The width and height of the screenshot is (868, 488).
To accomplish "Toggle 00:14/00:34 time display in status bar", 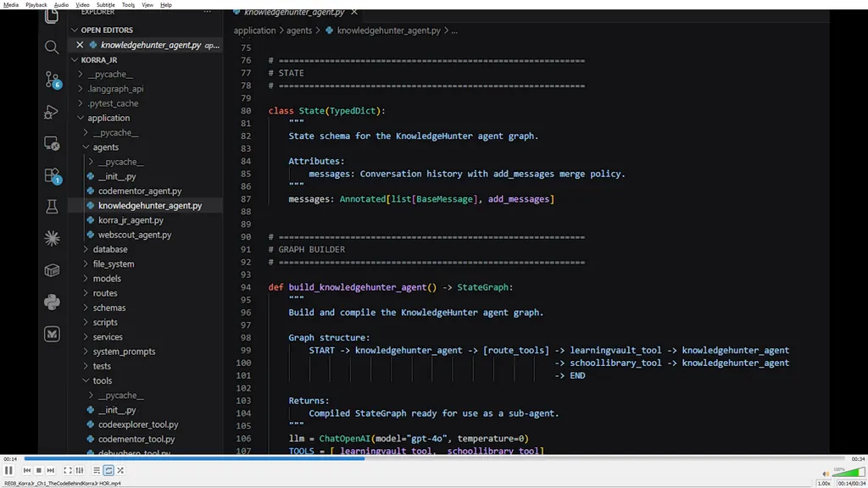I will click(x=851, y=483).
